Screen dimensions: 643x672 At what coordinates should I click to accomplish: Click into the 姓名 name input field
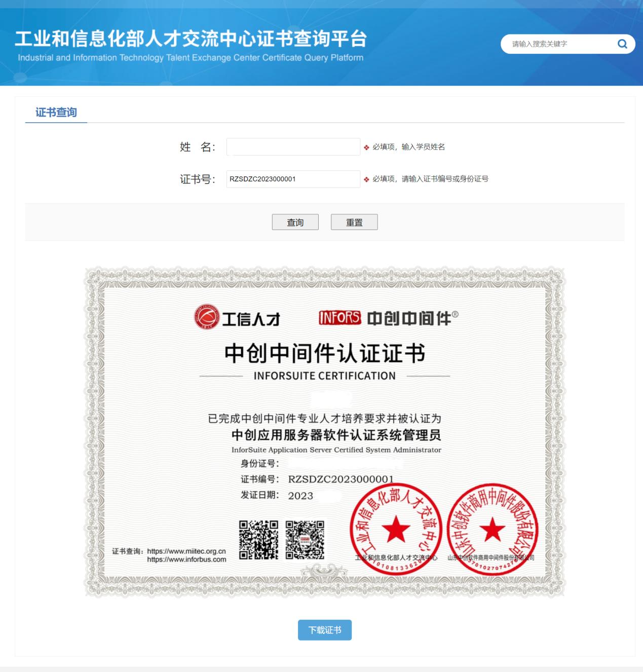point(293,147)
